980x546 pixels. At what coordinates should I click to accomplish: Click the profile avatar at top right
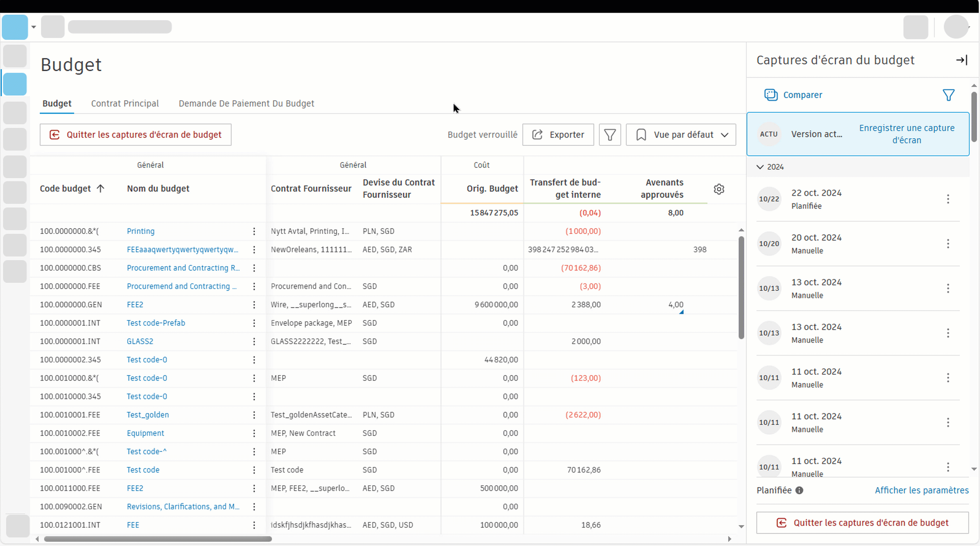tap(956, 27)
